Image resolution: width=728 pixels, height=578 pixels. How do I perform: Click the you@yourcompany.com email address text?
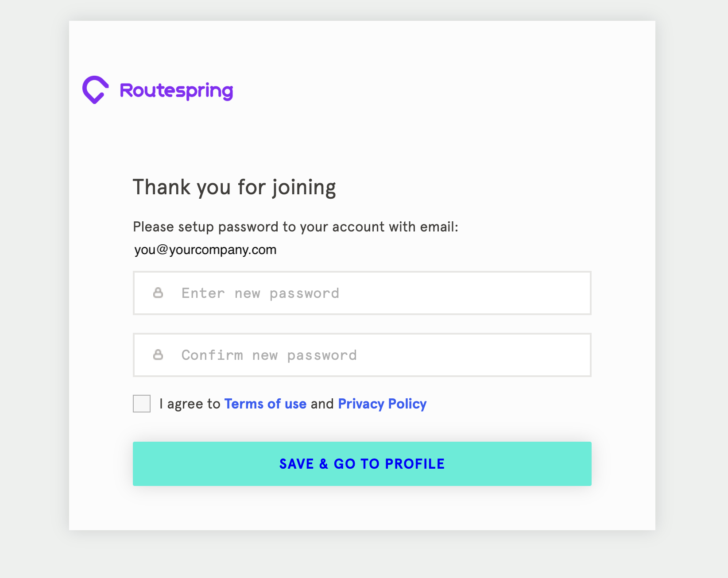(x=205, y=250)
